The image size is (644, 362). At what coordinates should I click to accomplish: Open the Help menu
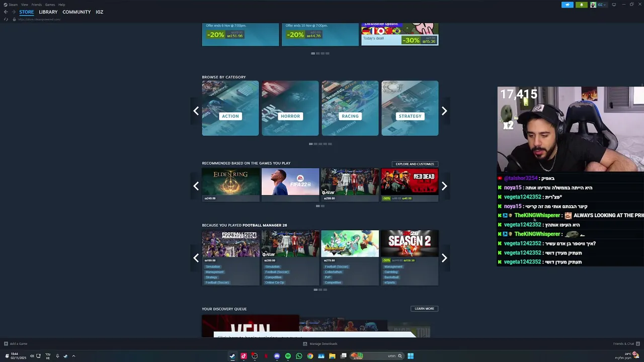coord(61,5)
